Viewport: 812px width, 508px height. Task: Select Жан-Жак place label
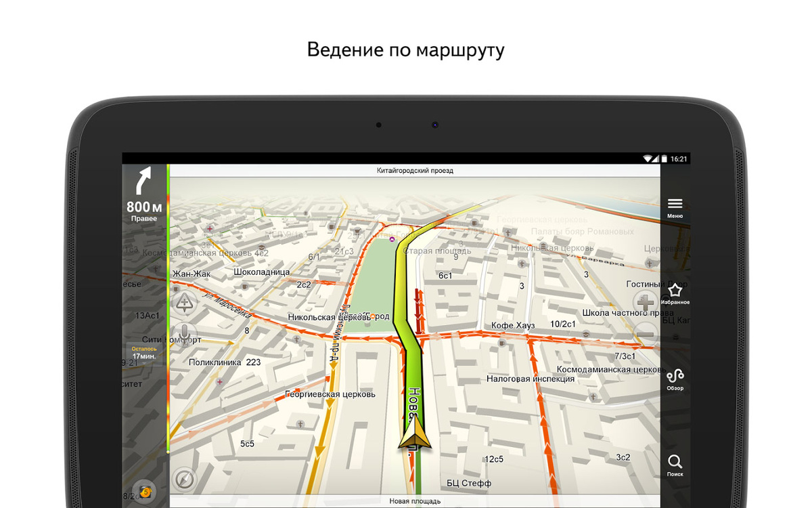coord(191,274)
